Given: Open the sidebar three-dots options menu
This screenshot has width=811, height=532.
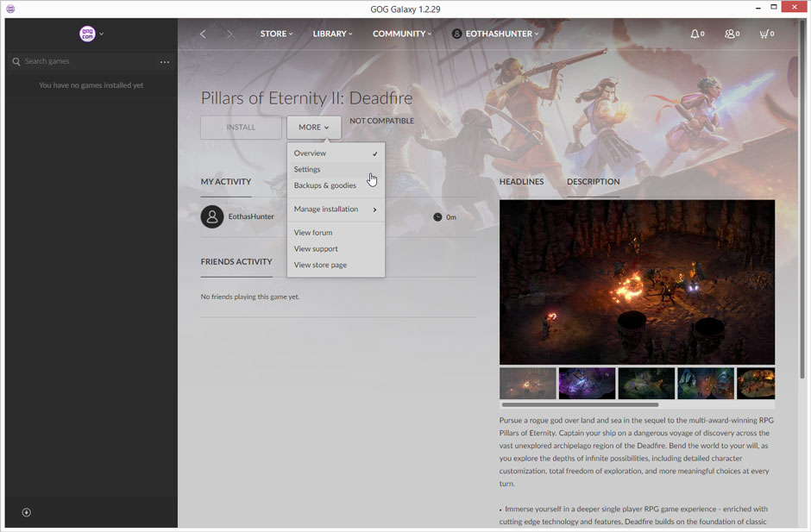Looking at the screenshot, I should [165, 62].
